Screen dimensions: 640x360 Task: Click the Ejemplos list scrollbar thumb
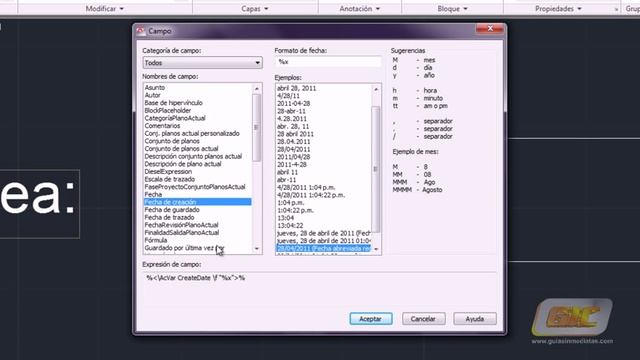[376, 169]
